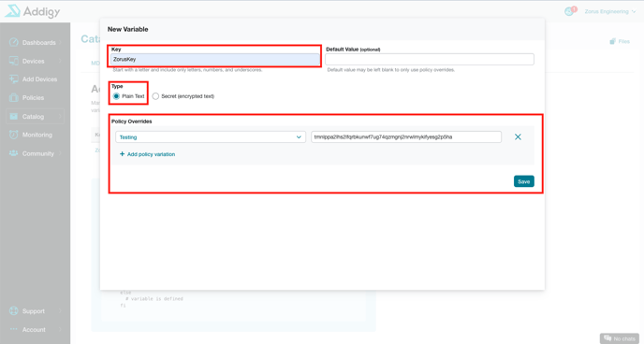The width and height of the screenshot is (644, 344).
Task: Click the Addigy logo icon
Action: (12, 10)
